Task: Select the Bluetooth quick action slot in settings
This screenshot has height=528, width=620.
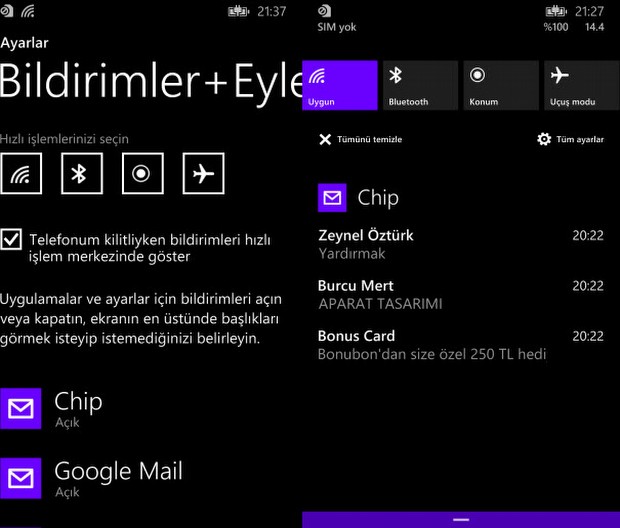Action: pos(81,173)
